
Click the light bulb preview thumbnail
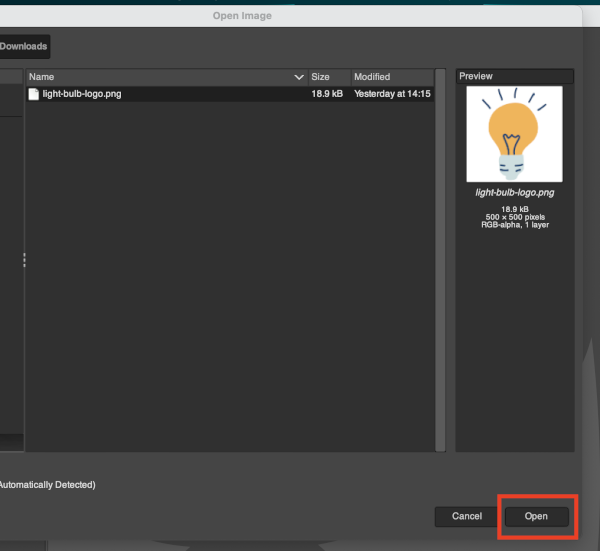(514, 134)
